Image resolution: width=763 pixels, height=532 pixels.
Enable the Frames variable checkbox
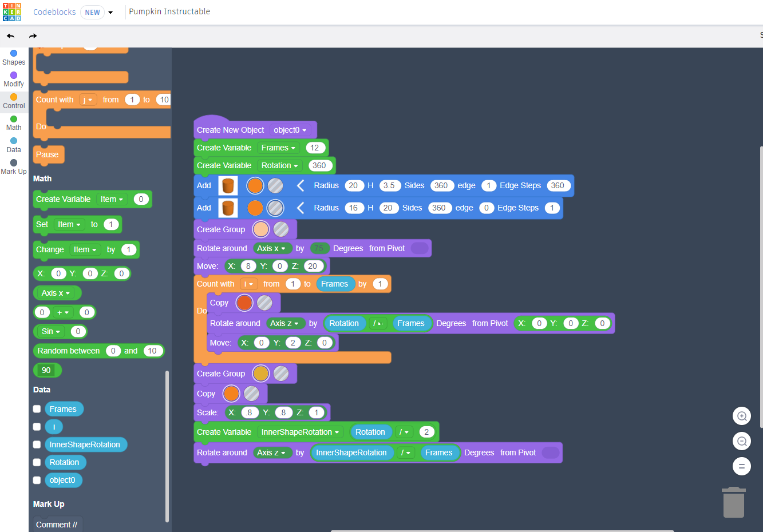click(x=37, y=409)
